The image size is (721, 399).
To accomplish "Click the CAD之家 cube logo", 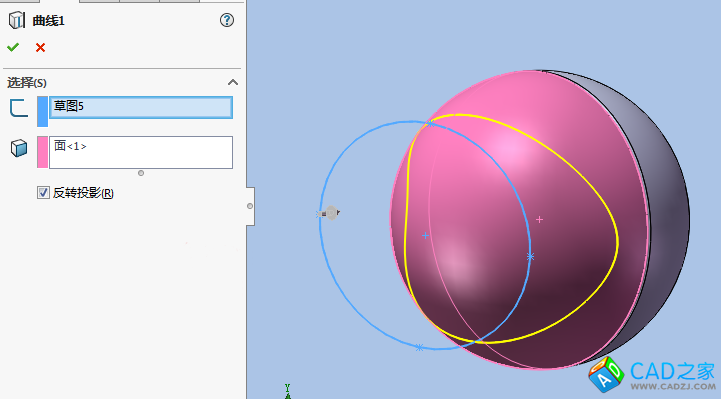I will (x=606, y=374).
